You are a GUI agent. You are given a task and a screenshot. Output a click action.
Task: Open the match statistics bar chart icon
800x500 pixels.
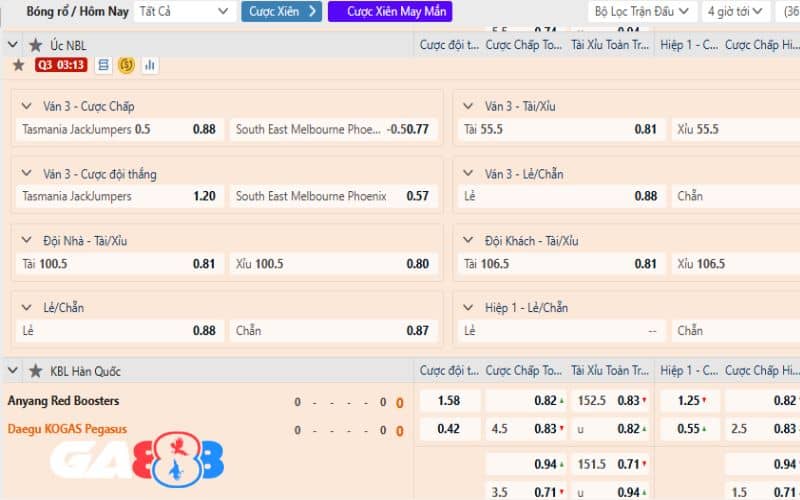149,65
